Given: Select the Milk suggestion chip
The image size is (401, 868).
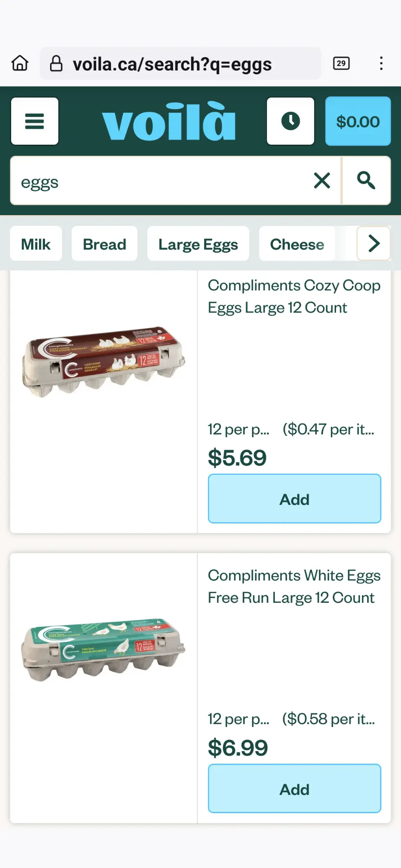Looking at the screenshot, I should 36,244.
